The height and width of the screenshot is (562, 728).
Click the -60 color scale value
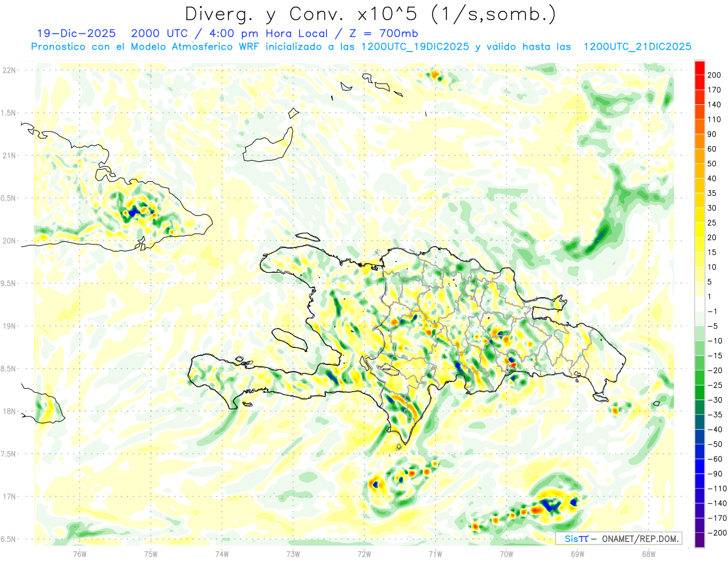tap(716, 459)
